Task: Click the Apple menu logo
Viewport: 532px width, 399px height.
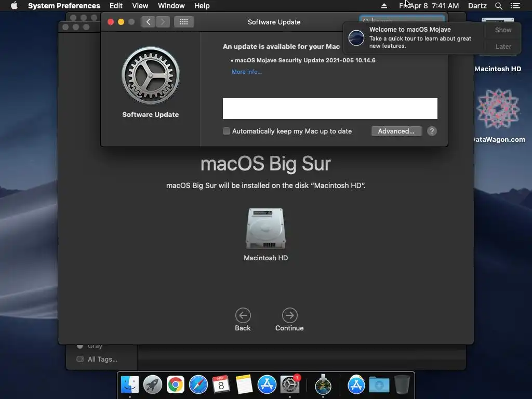Action: [14, 5]
